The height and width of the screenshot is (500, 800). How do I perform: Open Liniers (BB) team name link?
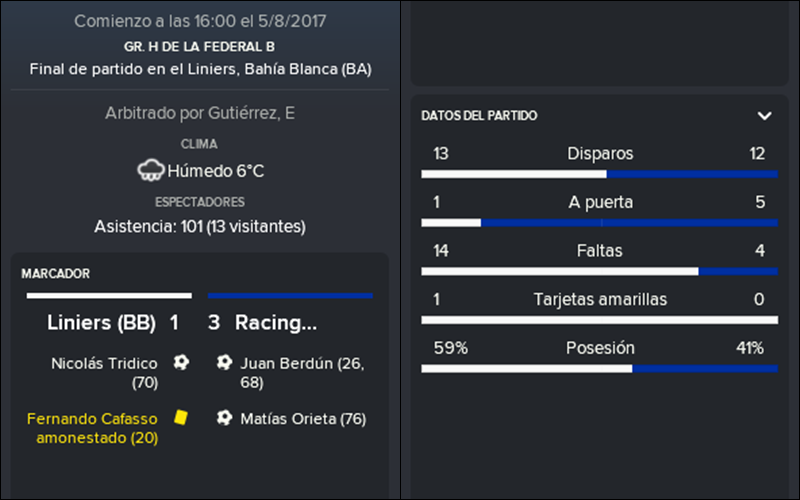pyautogui.click(x=101, y=323)
